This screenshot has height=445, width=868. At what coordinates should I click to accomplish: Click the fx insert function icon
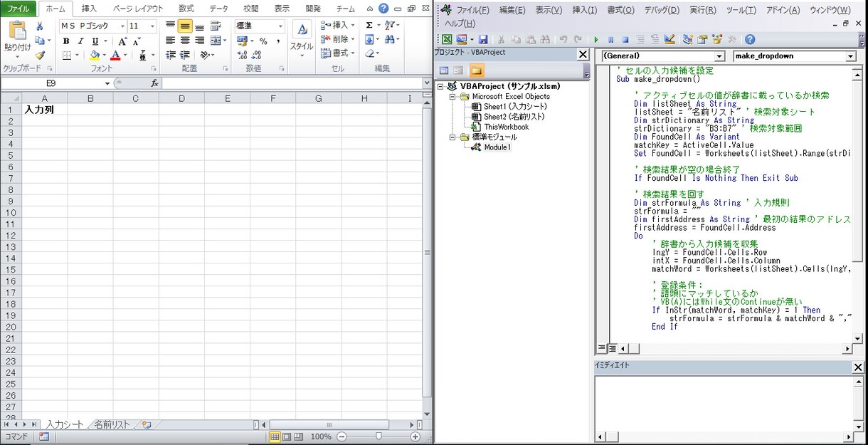[x=154, y=83]
